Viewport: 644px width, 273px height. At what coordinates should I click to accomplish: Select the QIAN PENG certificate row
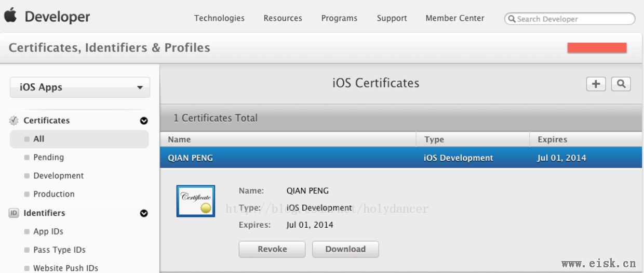pyautogui.click(x=401, y=158)
